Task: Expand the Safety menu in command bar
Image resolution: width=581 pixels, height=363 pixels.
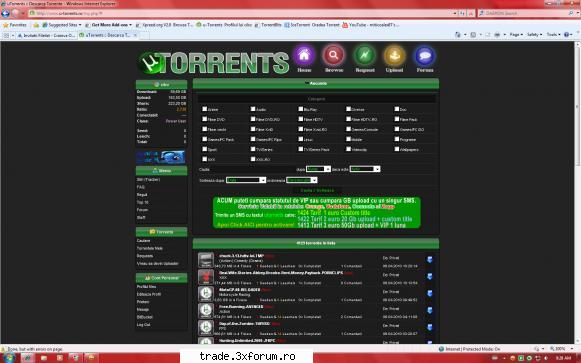Action: pos(534,34)
